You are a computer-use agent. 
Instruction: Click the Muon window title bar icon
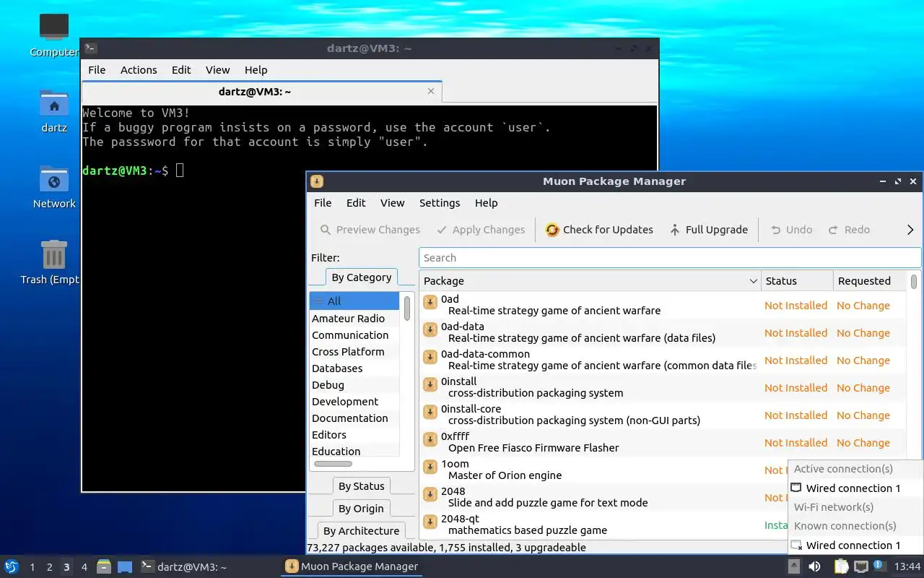pyautogui.click(x=316, y=181)
